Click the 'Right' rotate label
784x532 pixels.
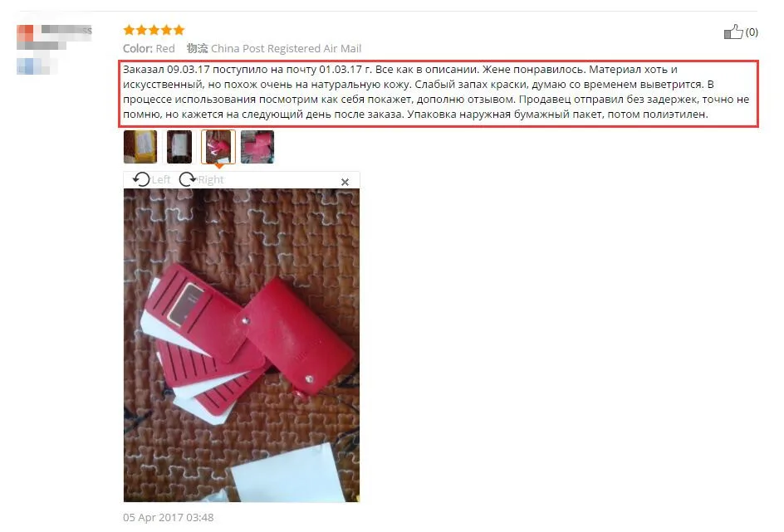211,179
